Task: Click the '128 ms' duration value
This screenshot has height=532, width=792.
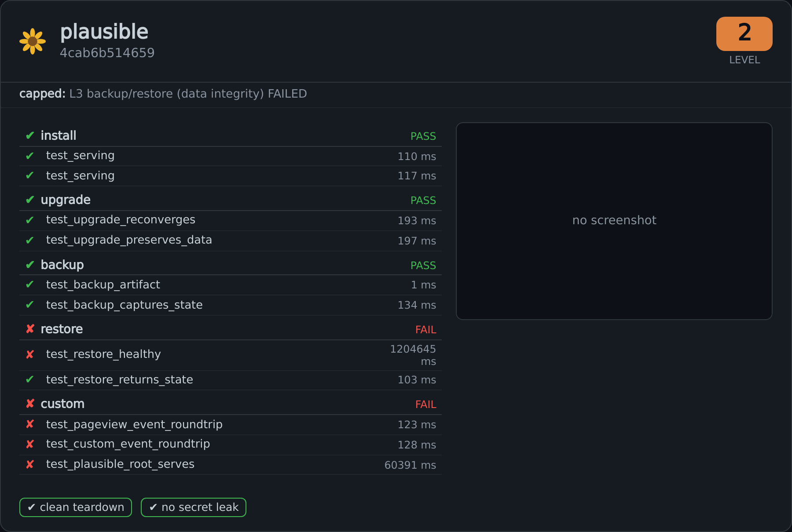Action: coord(417,445)
